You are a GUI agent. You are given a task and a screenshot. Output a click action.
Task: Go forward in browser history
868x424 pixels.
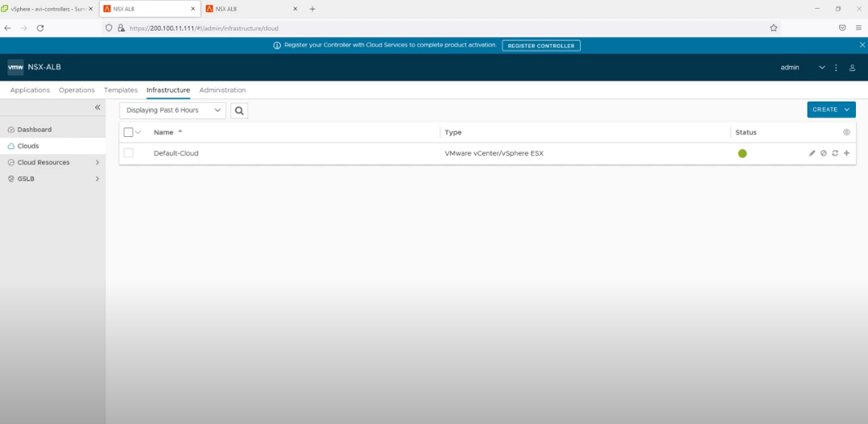[x=24, y=27]
